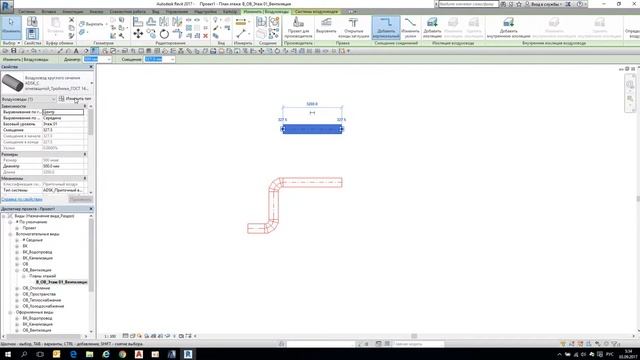Open the 'Совместная работа' ribbon tab

tap(128, 12)
